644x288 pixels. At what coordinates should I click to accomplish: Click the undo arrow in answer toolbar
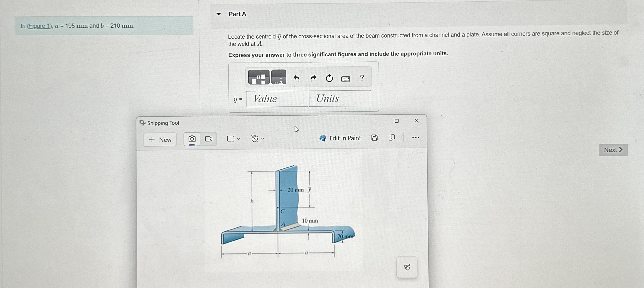pos(296,78)
